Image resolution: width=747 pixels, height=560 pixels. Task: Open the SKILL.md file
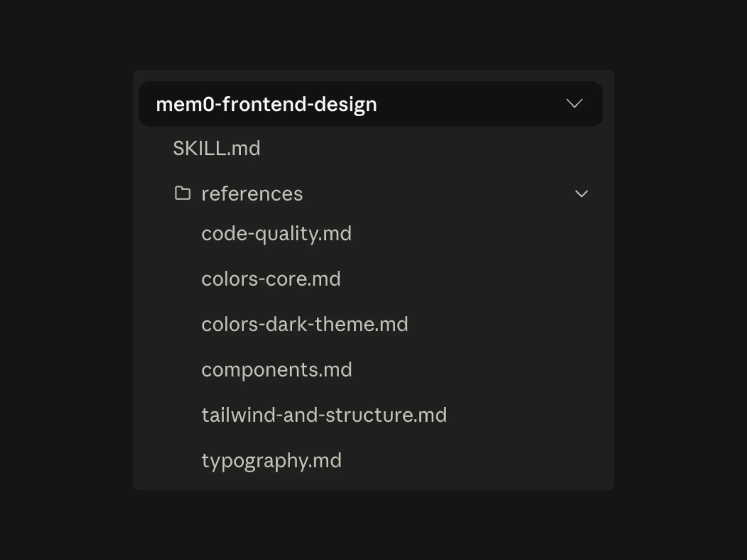[217, 148]
